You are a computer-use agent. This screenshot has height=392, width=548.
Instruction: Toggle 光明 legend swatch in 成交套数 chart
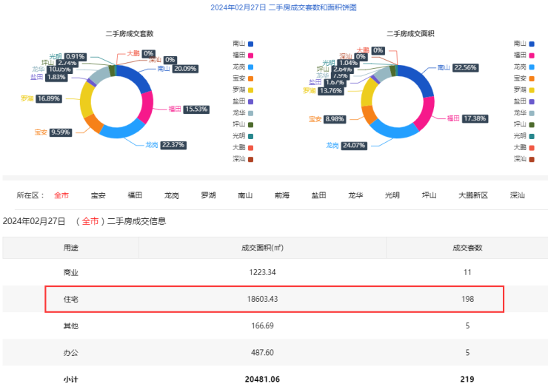click(x=250, y=136)
